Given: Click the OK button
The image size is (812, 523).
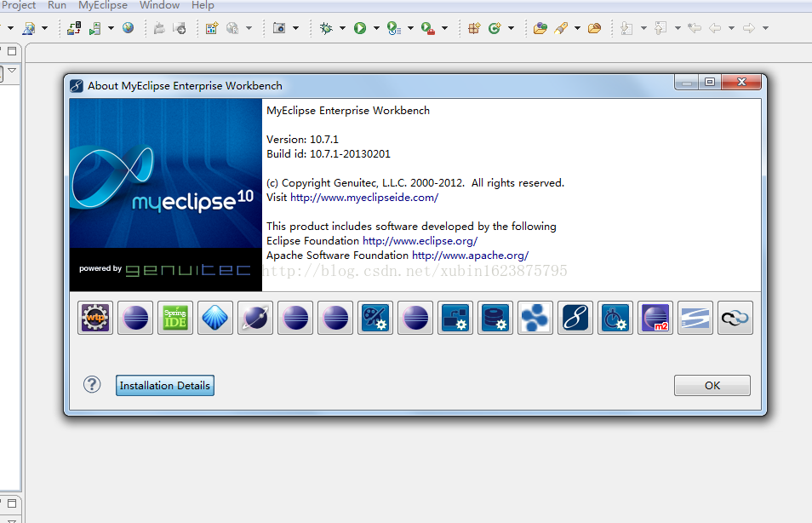Looking at the screenshot, I should pos(712,386).
